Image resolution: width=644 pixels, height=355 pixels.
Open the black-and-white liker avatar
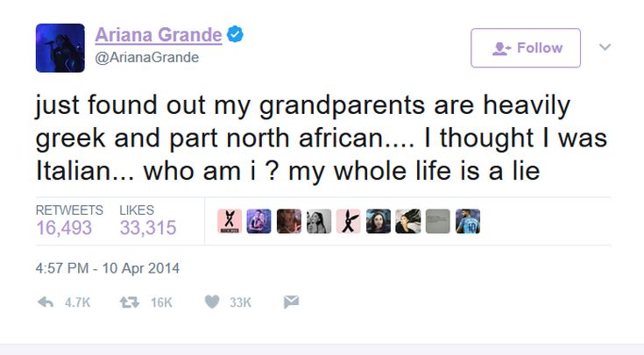tap(319, 221)
